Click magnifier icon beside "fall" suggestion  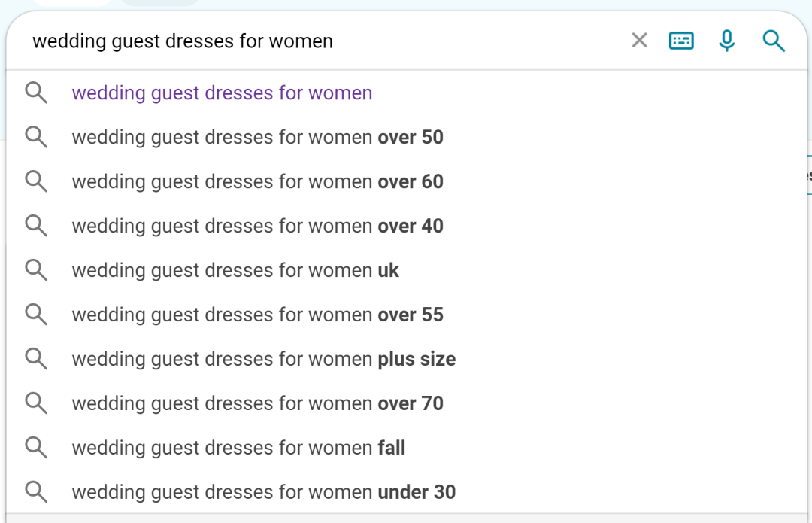coord(36,448)
